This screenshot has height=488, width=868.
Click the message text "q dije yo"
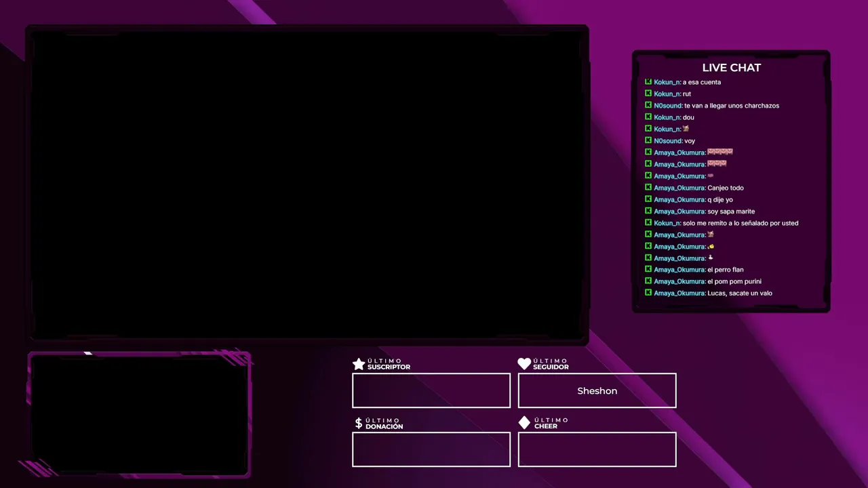(x=720, y=199)
